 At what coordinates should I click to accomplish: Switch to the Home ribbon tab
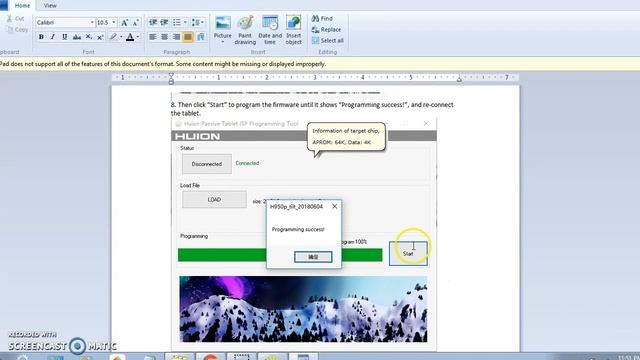[22, 6]
